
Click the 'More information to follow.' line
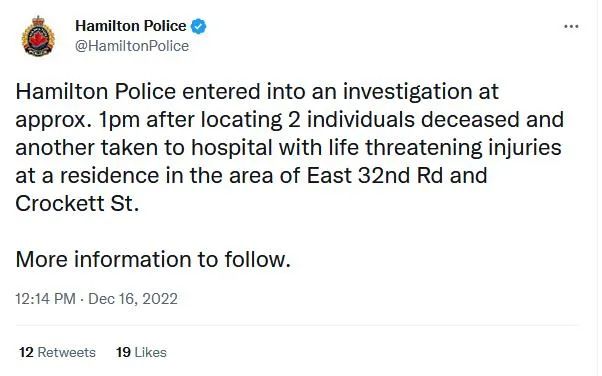point(153,259)
